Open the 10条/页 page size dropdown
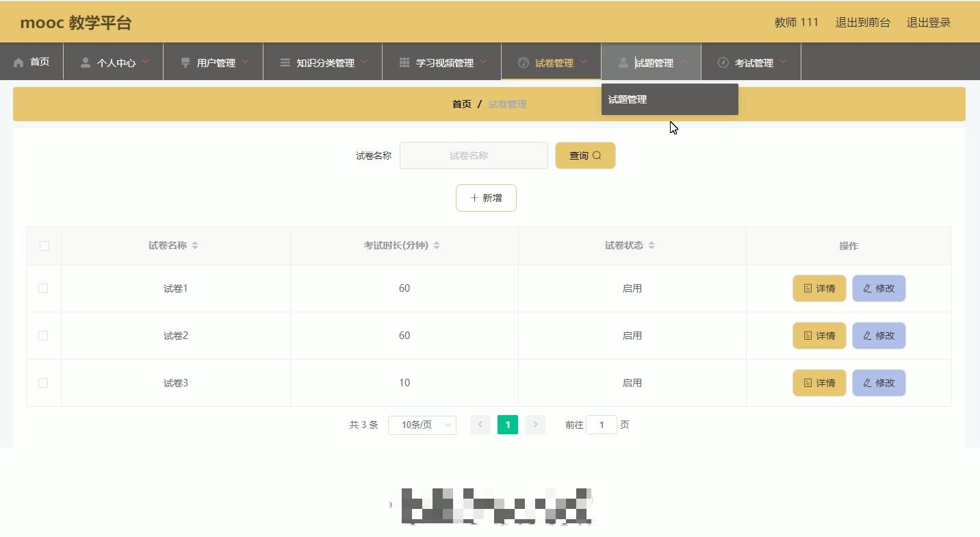980x537 pixels. point(422,425)
